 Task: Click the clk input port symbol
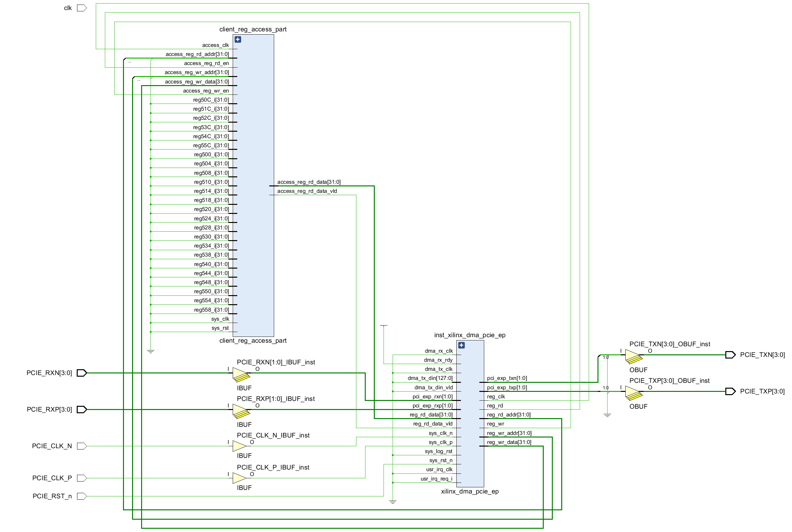82,8
